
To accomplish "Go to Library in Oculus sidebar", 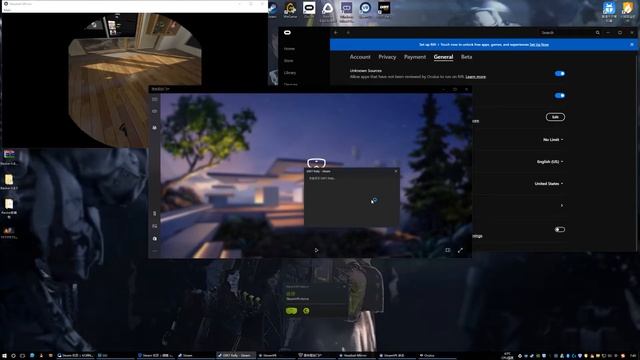I will point(290,73).
